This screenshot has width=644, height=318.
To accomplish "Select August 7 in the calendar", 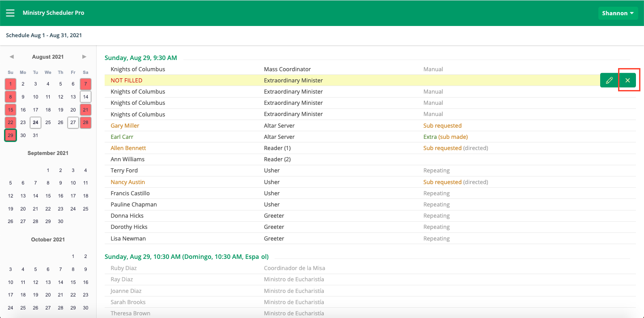I will pos(85,84).
